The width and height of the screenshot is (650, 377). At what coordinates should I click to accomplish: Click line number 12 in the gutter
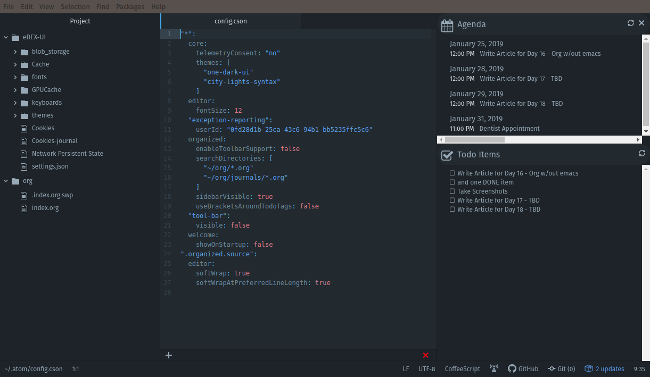tap(167, 139)
